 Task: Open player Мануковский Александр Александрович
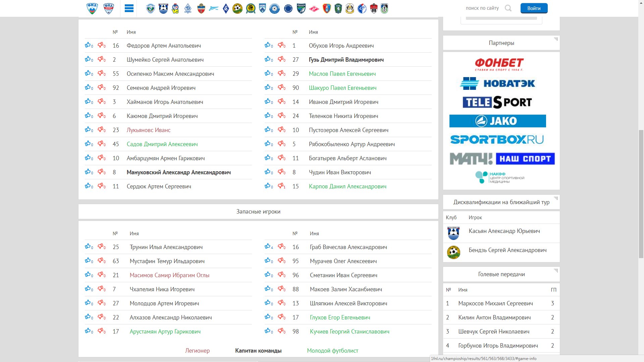(178, 172)
